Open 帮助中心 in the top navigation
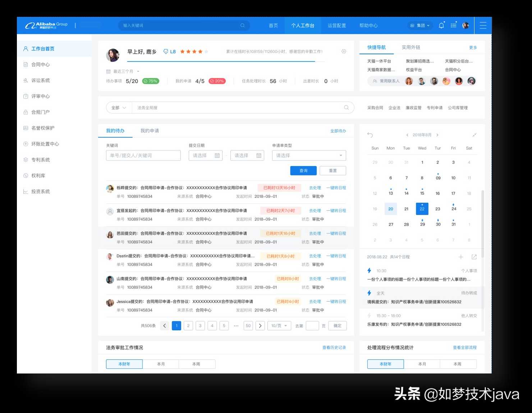Screen dimensions: 532x413 368,26
